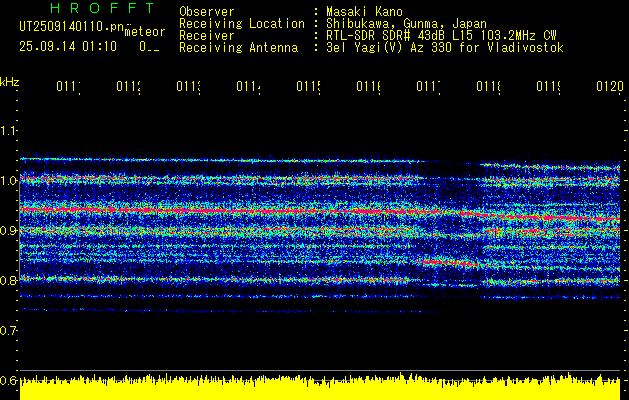Click the date 25.09.14 01:10 text

[68, 47]
